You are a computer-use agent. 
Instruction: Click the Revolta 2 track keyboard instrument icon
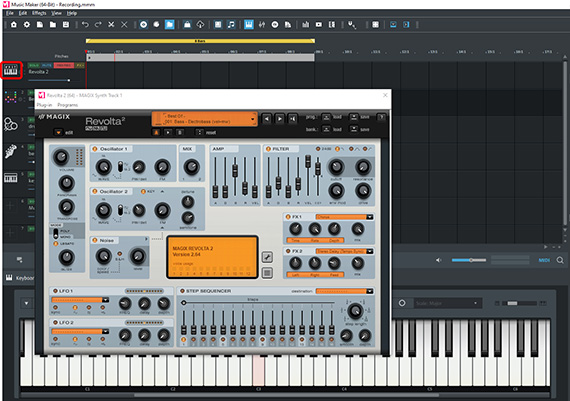click(x=11, y=70)
